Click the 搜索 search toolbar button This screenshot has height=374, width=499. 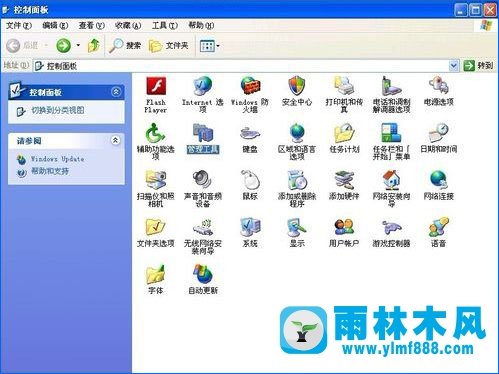pos(125,46)
